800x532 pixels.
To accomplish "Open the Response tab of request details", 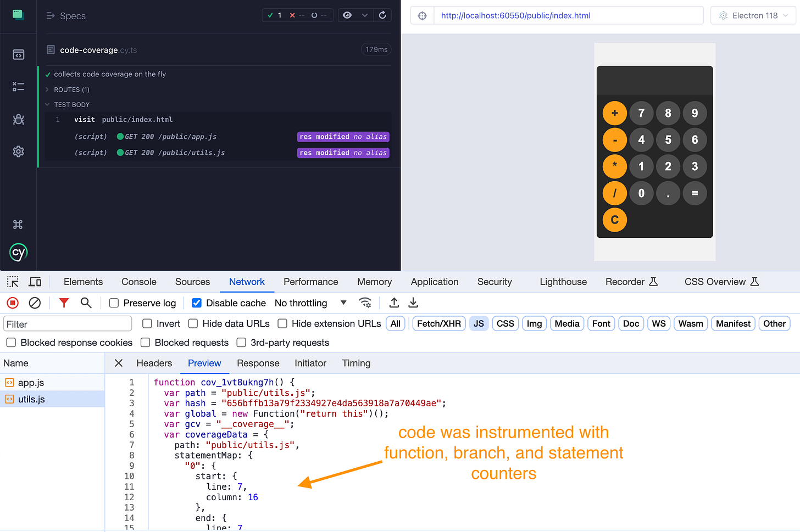I will [x=258, y=363].
